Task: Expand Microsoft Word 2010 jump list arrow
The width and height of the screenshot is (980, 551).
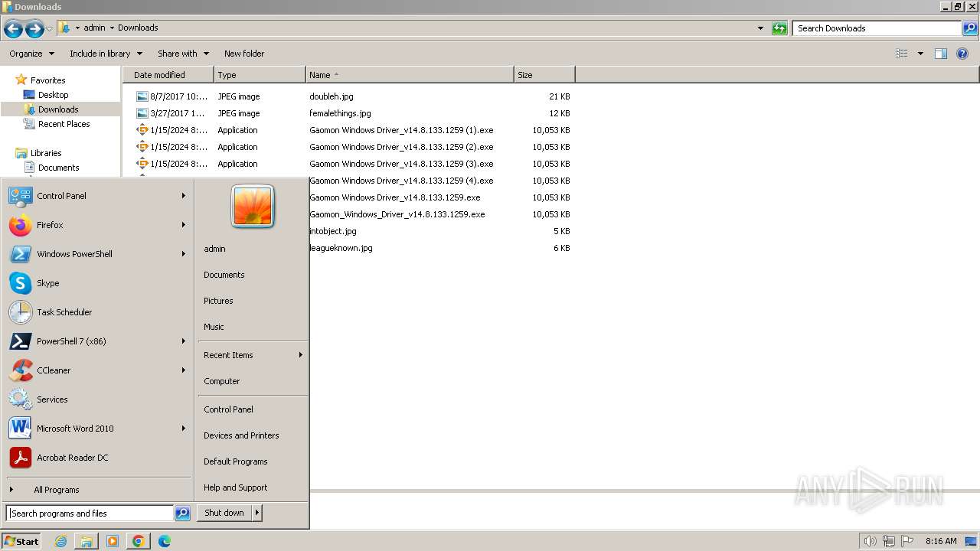Action: pyautogui.click(x=184, y=429)
